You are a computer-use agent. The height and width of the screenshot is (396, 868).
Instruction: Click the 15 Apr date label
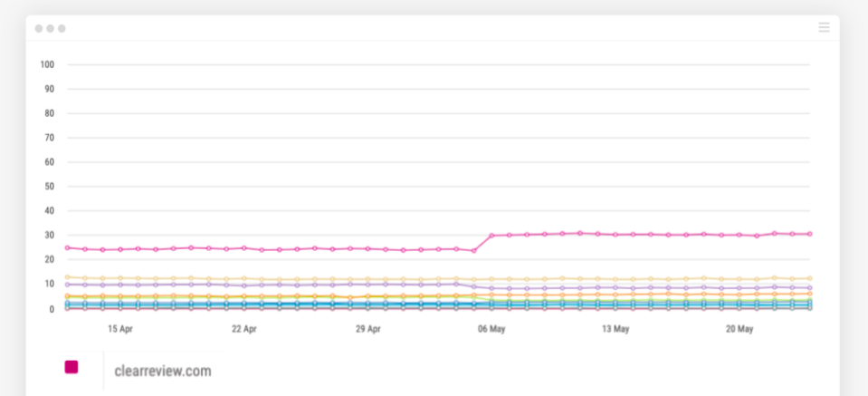pos(120,329)
